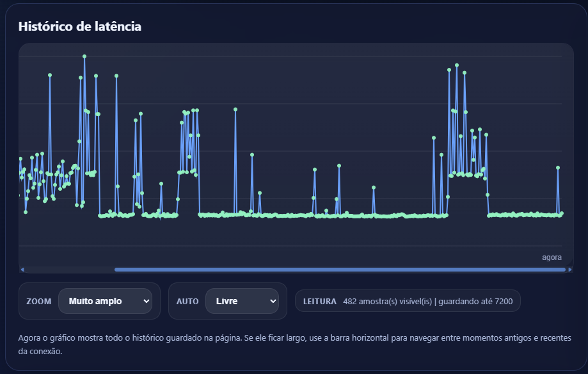
Task: Click the empty scrollbar track left of thumb
Action: pyautogui.click(x=68, y=270)
